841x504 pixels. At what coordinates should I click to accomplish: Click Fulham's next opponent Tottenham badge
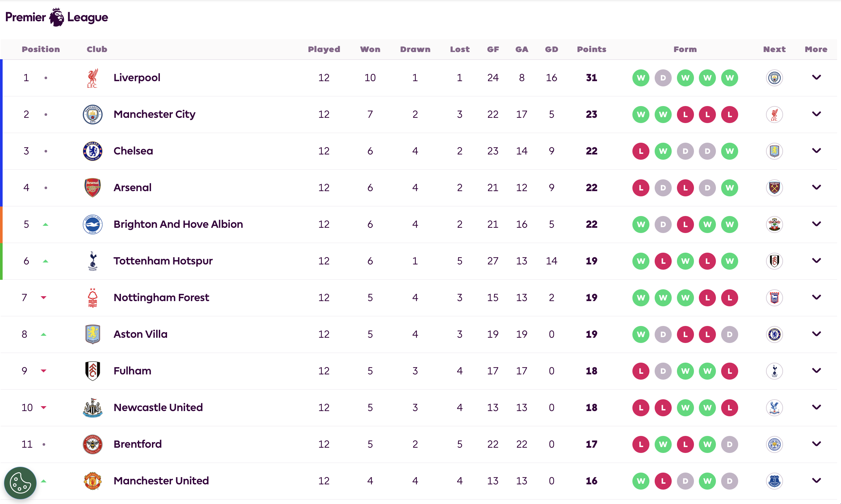[x=775, y=371]
